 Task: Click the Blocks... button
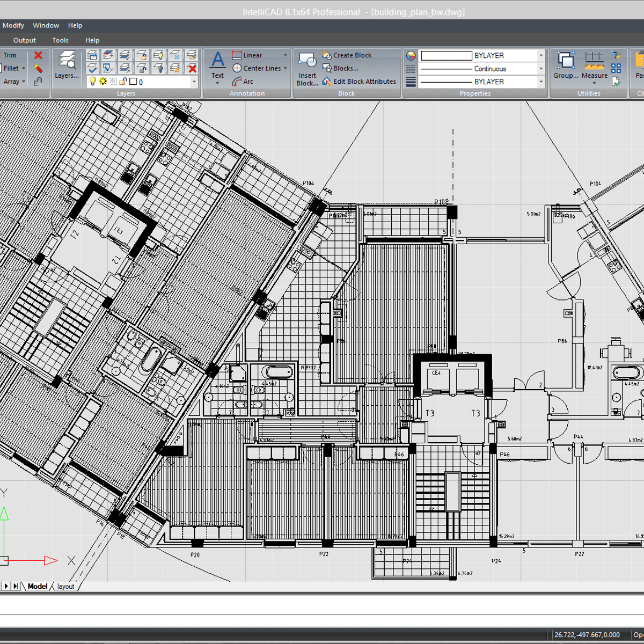[x=345, y=68]
